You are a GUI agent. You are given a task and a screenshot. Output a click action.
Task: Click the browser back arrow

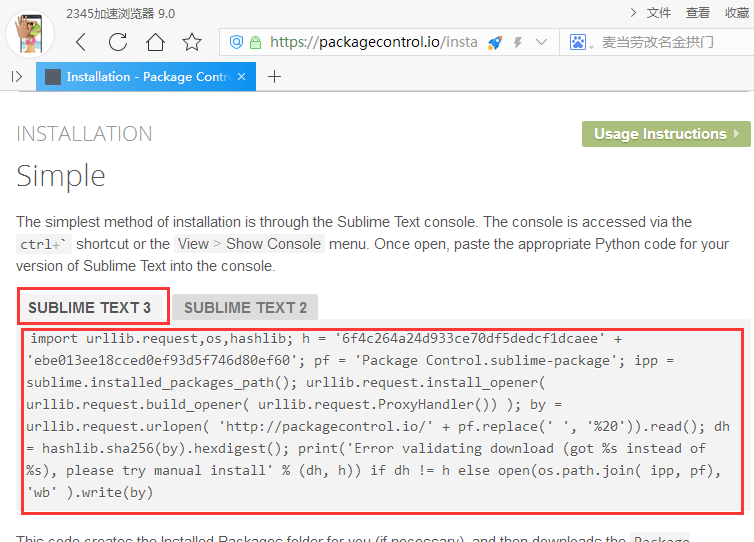coord(81,42)
